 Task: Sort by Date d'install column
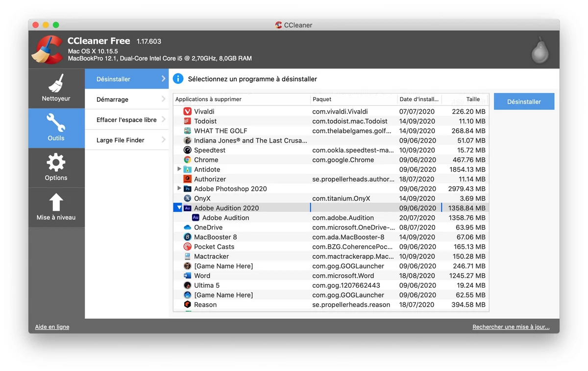[419, 99]
